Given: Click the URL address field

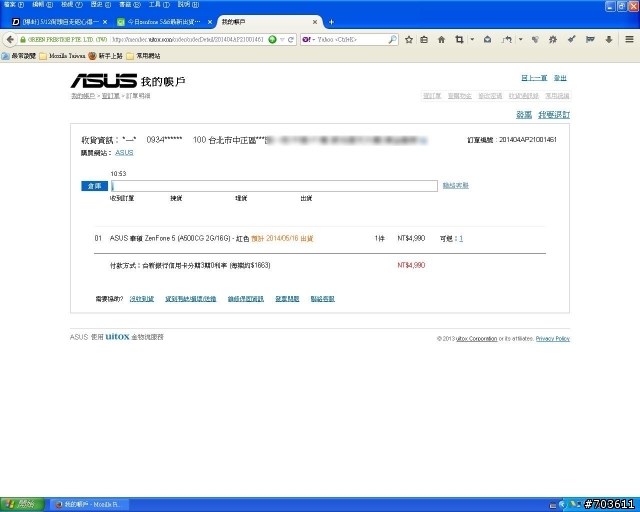Looking at the screenshot, I should pyautogui.click(x=188, y=40).
